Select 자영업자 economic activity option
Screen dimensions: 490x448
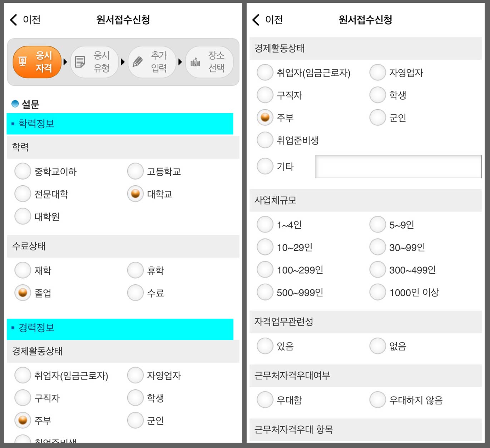click(377, 73)
